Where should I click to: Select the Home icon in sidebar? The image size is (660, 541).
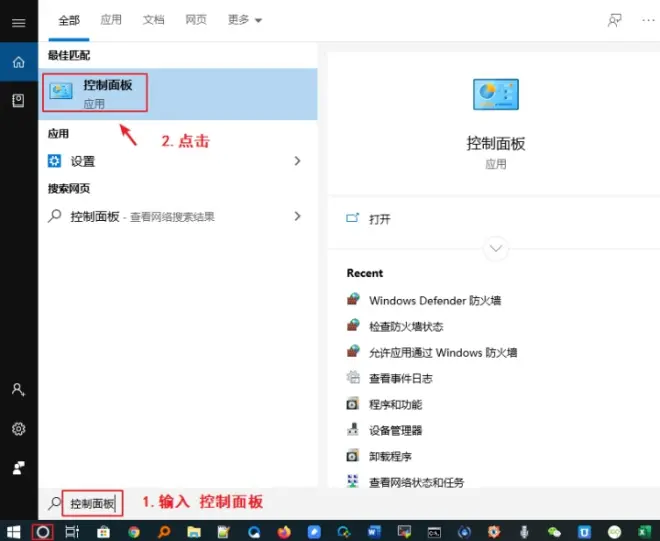[19, 62]
